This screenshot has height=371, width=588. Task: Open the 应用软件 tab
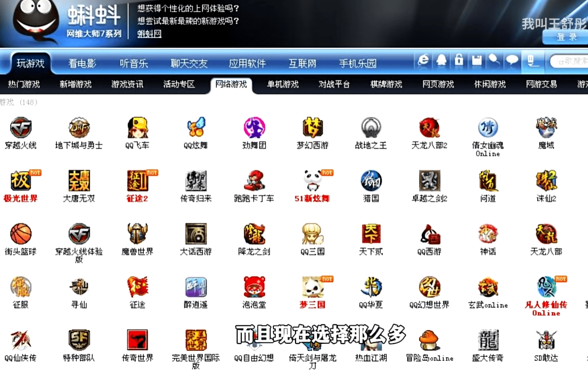[247, 63]
